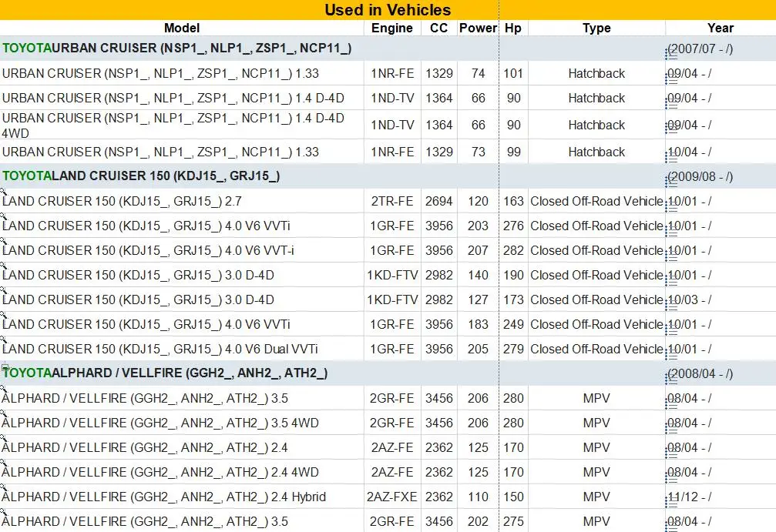This screenshot has width=776, height=532.
Task: Select the "Type" column header
Action: coord(596,28)
